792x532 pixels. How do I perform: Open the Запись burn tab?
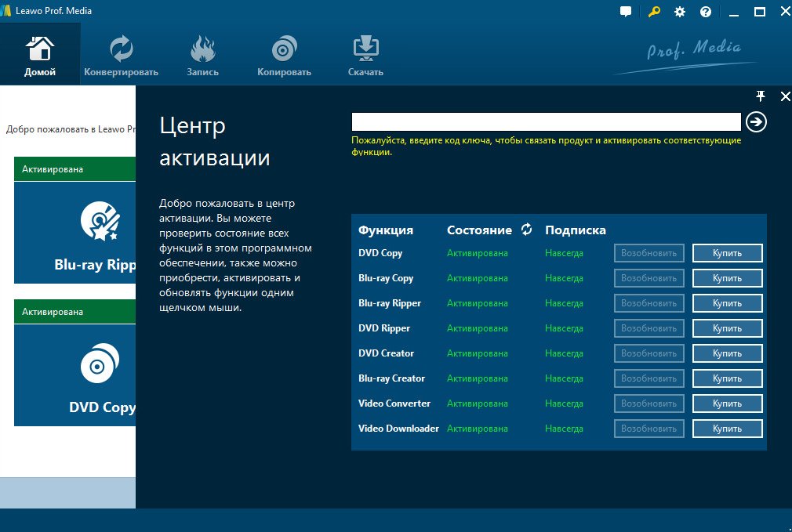202,55
